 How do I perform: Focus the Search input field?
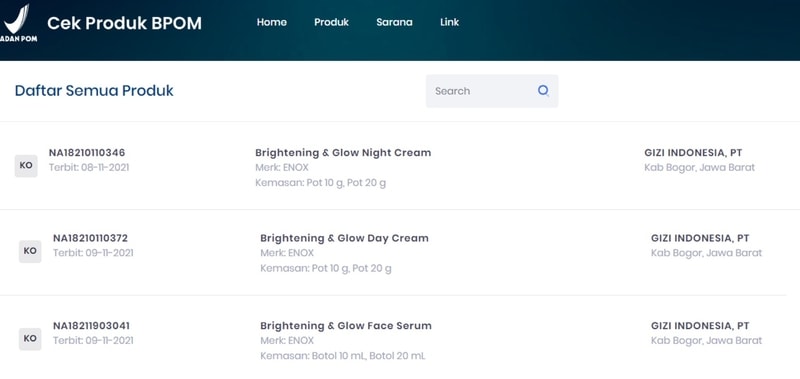492,91
